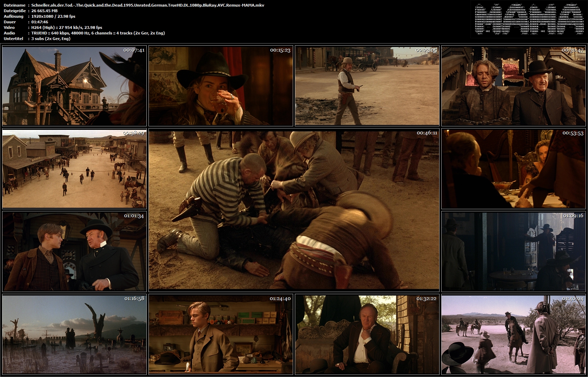The height and width of the screenshot is (377, 588).
Task: Click the 00:07:41 timestamp label
Action: coord(134,50)
